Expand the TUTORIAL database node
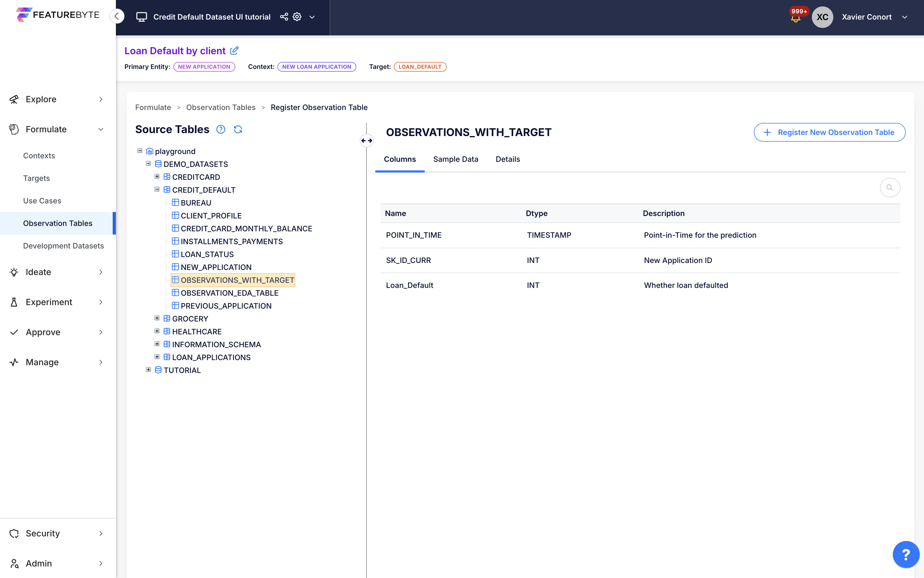The width and height of the screenshot is (924, 578). tap(148, 370)
